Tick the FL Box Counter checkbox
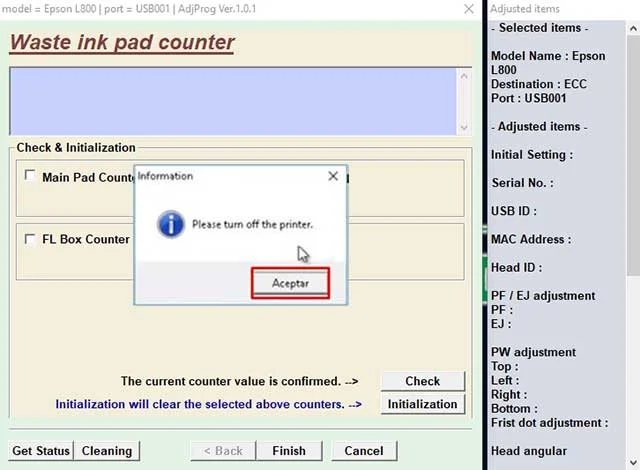This screenshot has height=470, width=640. [x=30, y=240]
